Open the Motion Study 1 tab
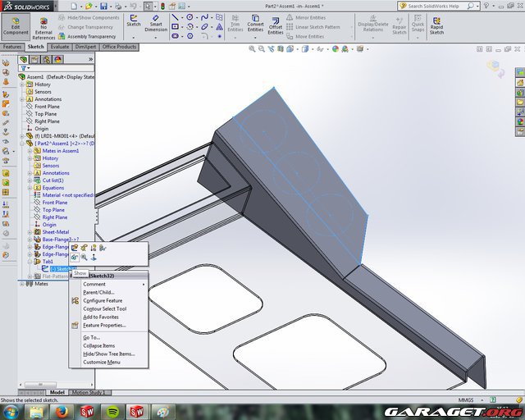The width and height of the screenshot is (525, 420). click(x=89, y=393)
